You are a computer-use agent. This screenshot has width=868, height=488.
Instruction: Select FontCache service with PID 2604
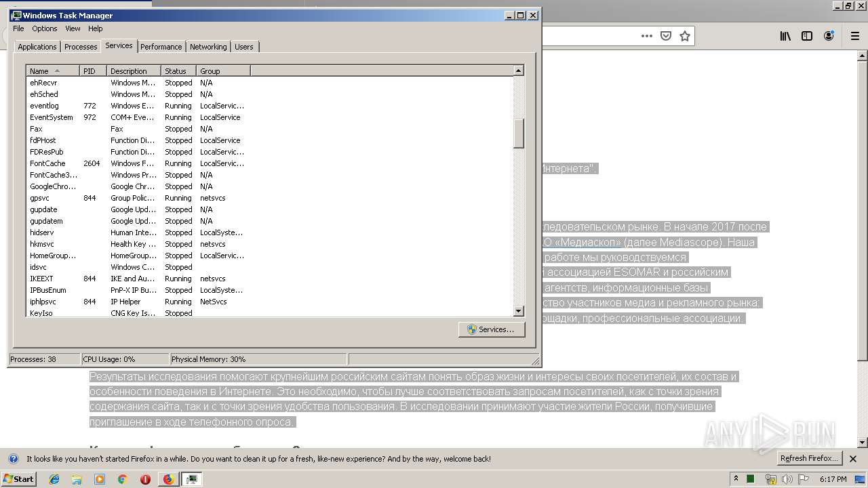tap(270, 163)
